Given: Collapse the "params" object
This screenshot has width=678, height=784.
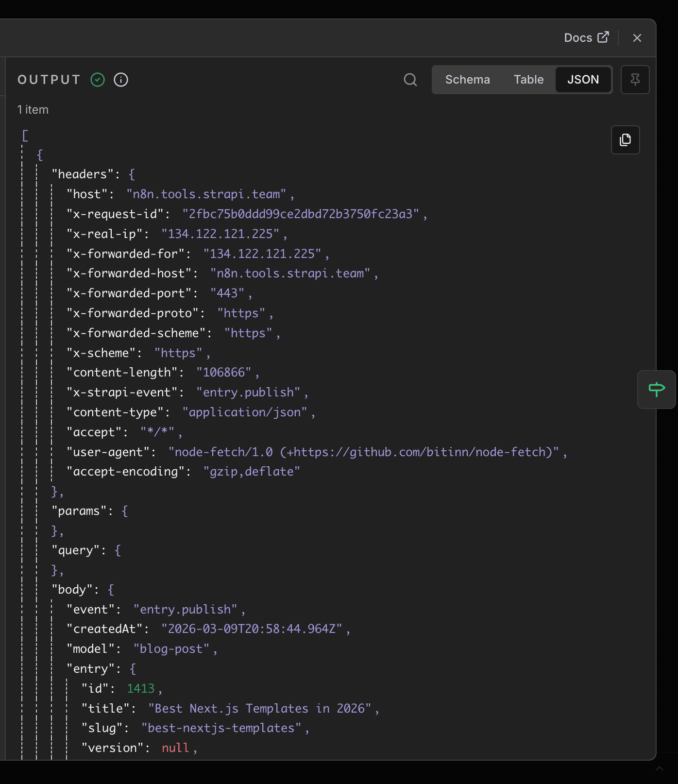Looking at the screenshot, I should pos(125,511).
